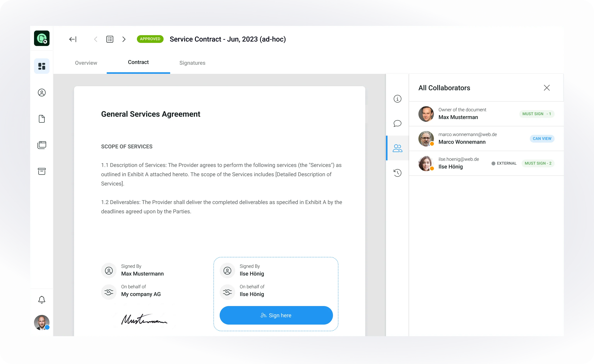Open the notifications bell
594x364 pixels.
42,299
